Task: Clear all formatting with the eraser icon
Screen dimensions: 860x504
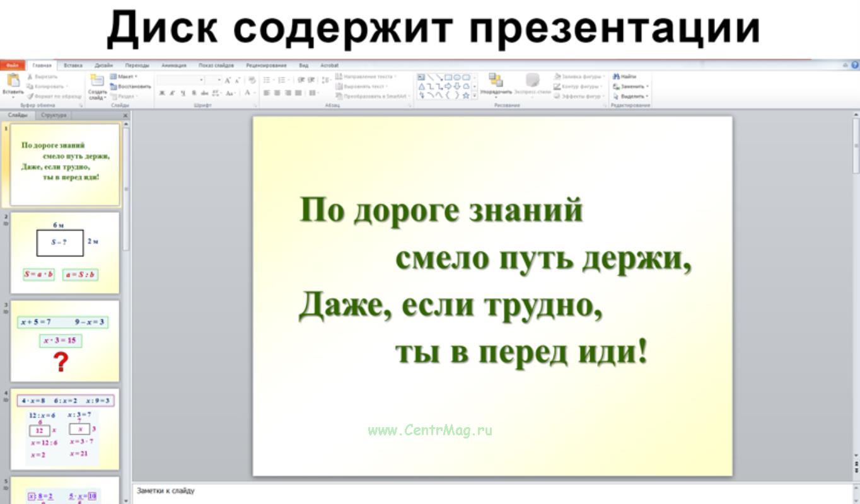Action: click(x=252, y=81)
